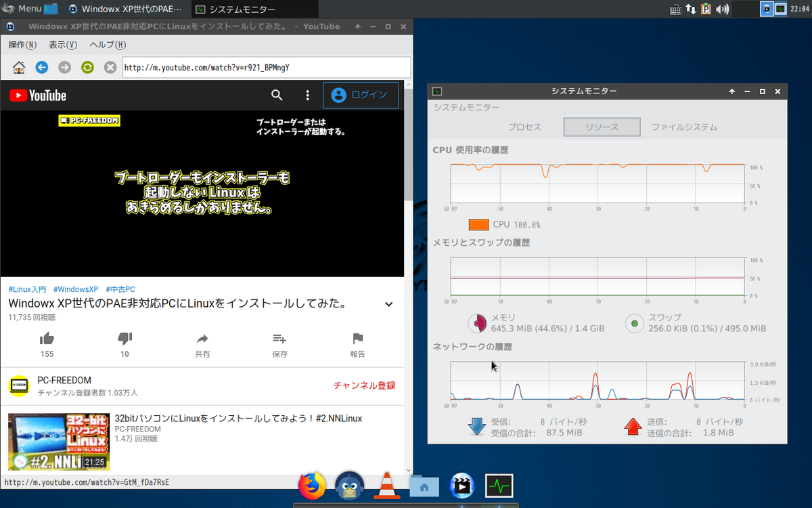Viewport: 812px width, 508px height.
Task: Switch to the プロセス tab
Action: click(x=524, y=127)
